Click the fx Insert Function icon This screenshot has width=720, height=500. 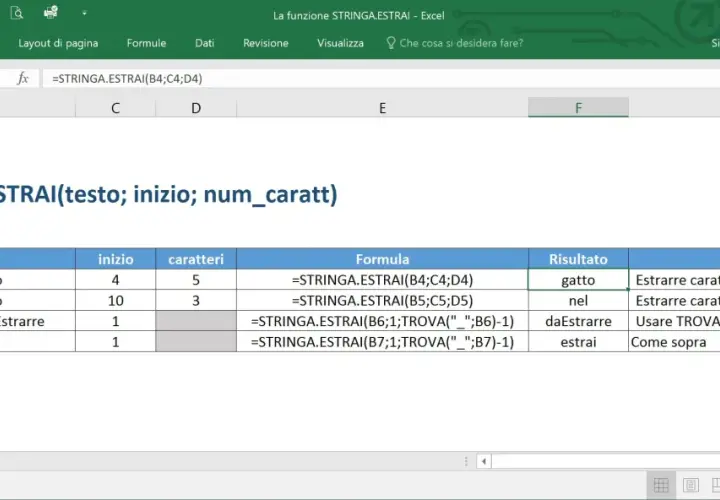22,79
